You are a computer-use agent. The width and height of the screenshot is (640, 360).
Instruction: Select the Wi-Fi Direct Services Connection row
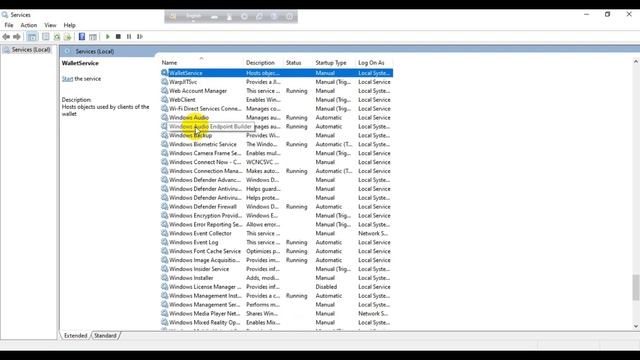276,109
